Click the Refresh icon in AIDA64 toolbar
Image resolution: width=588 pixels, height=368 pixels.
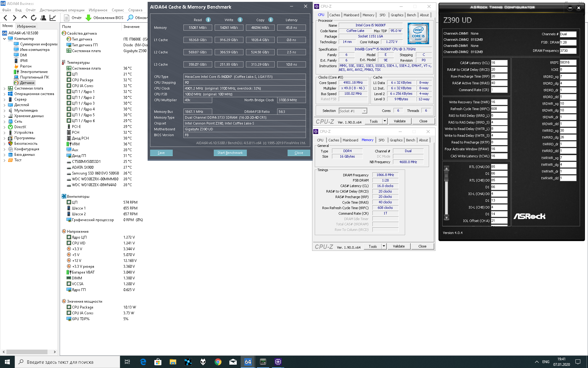(34, 18)
